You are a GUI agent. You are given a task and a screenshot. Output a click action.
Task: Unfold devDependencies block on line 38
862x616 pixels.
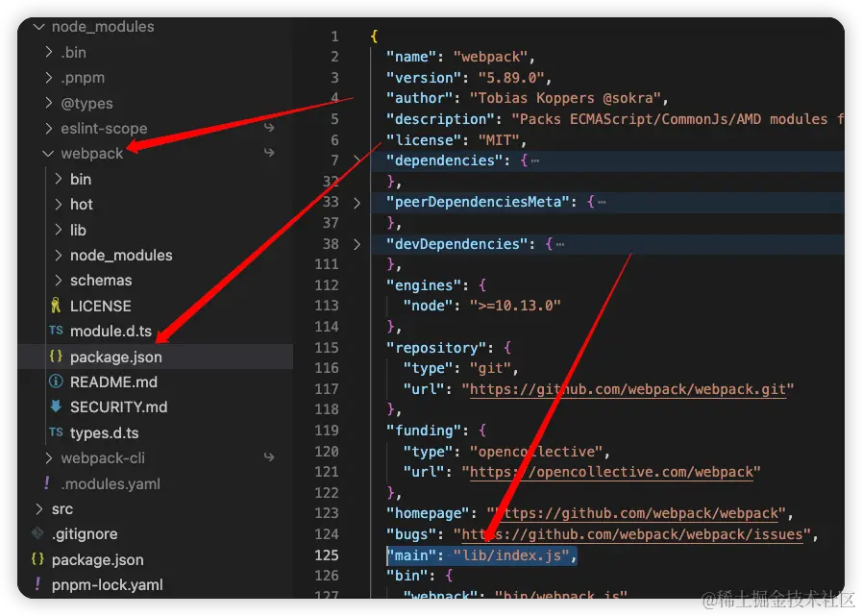[x=357, y=244]
